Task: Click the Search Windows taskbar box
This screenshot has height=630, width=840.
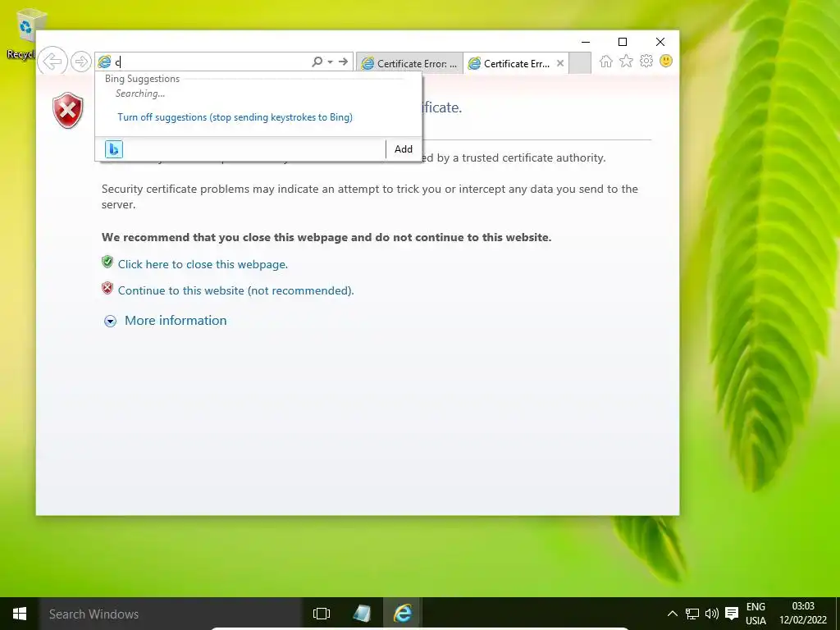Action: pos(171,614)
